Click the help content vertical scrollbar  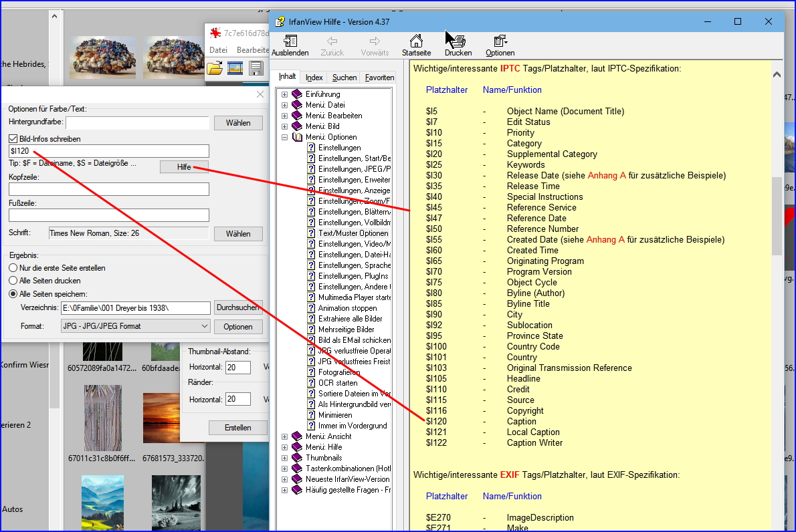pos(777,216)
